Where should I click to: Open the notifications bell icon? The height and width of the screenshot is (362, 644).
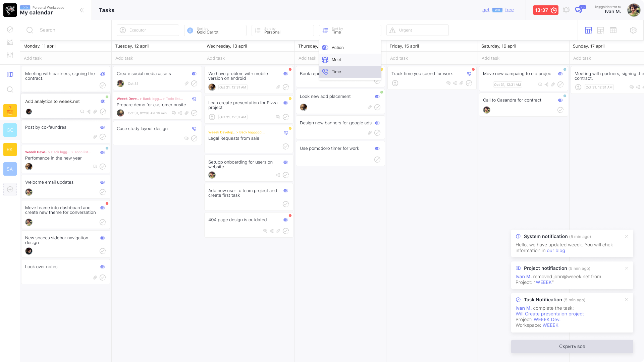[x=566, y=10]
